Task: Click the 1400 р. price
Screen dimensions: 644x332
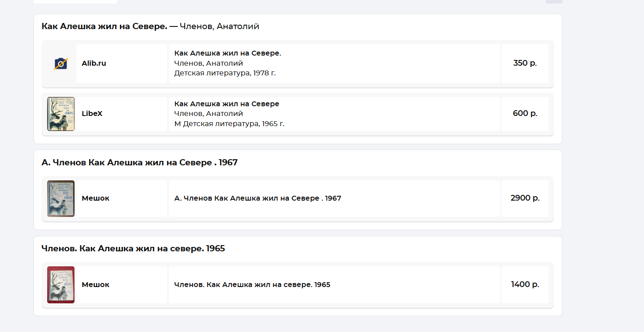Action: coord(525,284)
